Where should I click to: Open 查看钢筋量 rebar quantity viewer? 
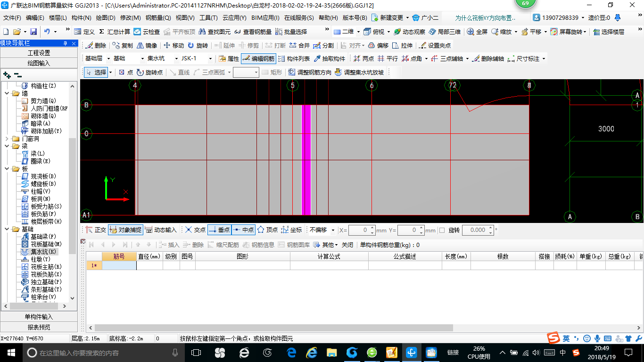click(x=253, y=32)
